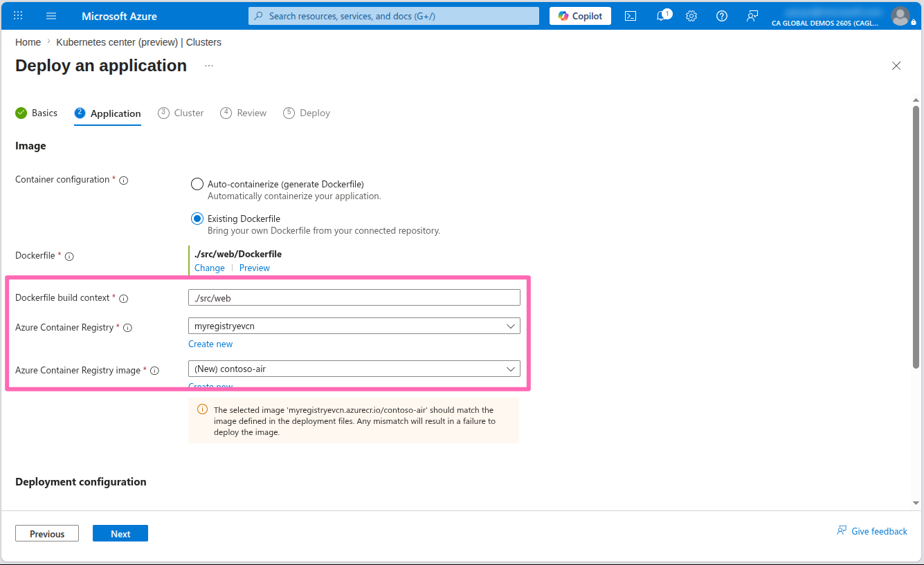Open the Azure Container Registry image dropdown
This screenshot has height=565, width=924.
point(354,369)
